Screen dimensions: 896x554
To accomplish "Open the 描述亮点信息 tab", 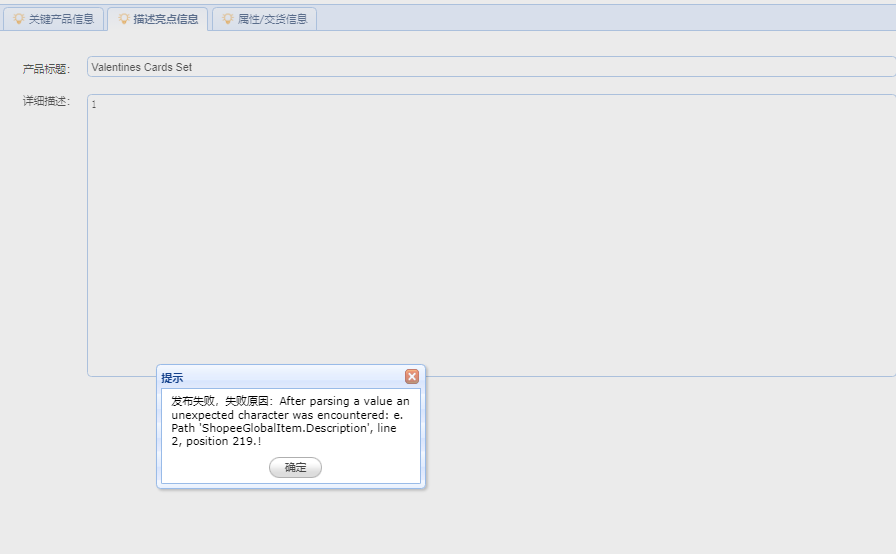I will coord(158,19).
